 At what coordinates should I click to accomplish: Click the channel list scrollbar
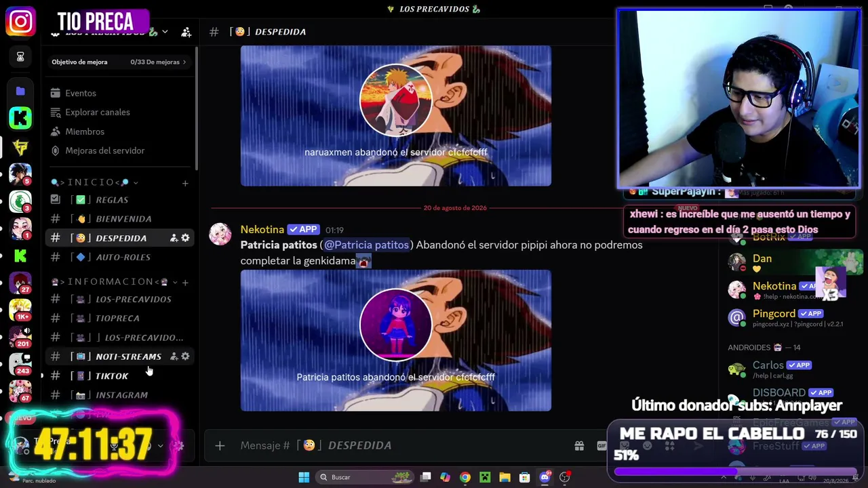[197, 108]
